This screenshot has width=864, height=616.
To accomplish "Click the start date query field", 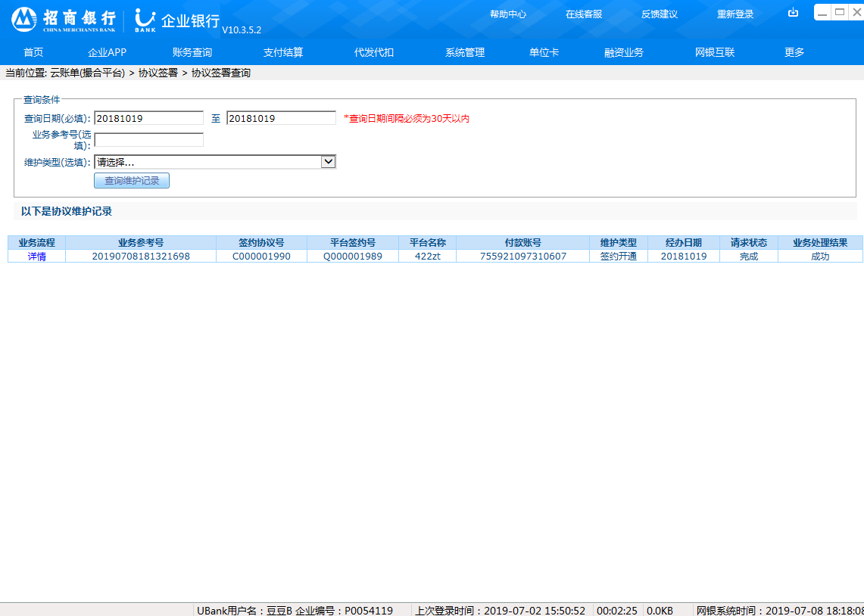I will click(148, 118).
